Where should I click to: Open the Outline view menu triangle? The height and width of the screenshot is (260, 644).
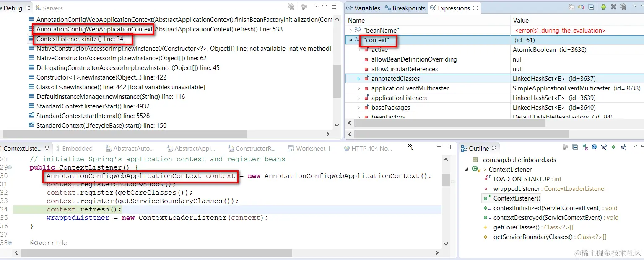pyautogui.click(x=635, y=146)
